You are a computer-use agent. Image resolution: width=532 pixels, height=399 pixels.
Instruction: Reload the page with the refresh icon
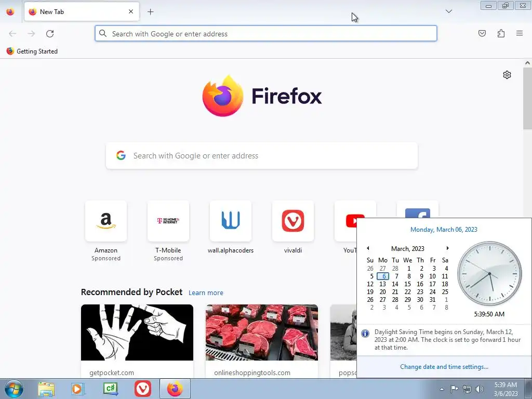point(50,34)
